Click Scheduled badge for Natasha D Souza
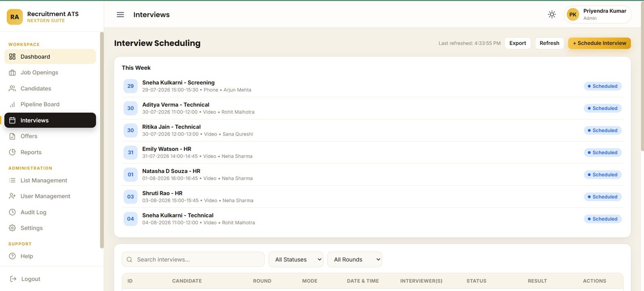 point(603,174)
